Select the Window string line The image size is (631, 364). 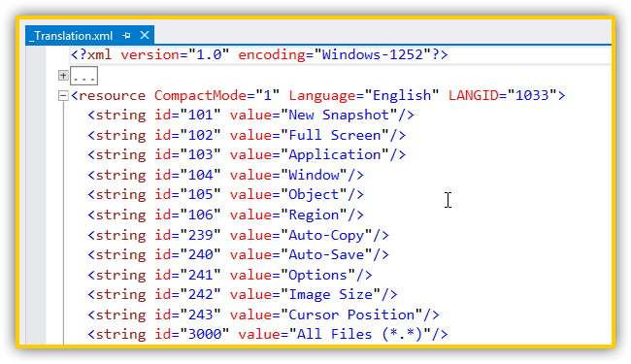click(226, 175)
